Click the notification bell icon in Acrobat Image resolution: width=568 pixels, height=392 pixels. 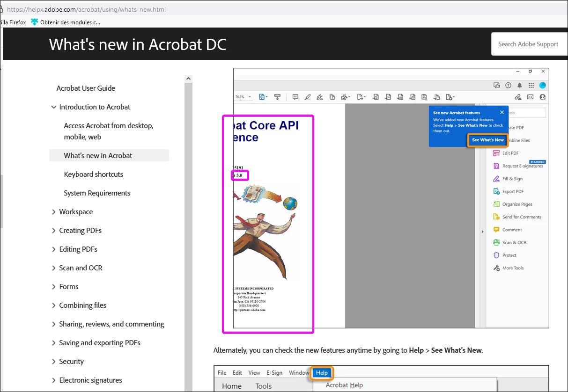click(520, 85)
